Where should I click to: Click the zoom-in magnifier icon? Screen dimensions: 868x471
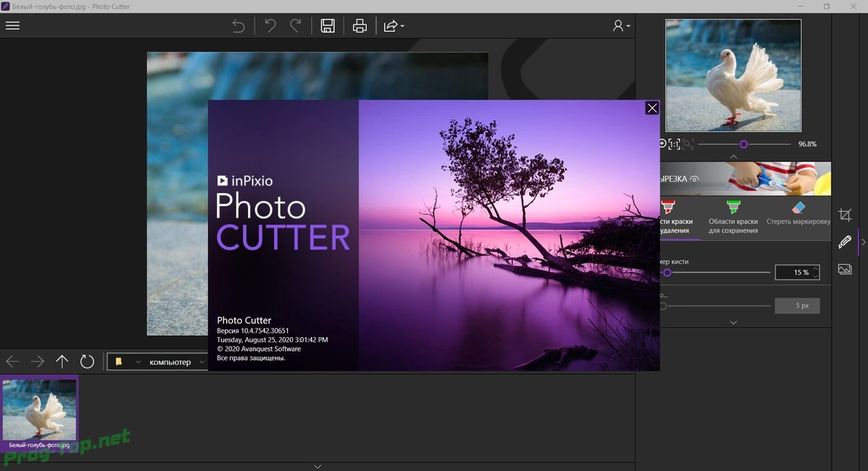[x=662, y=144]
